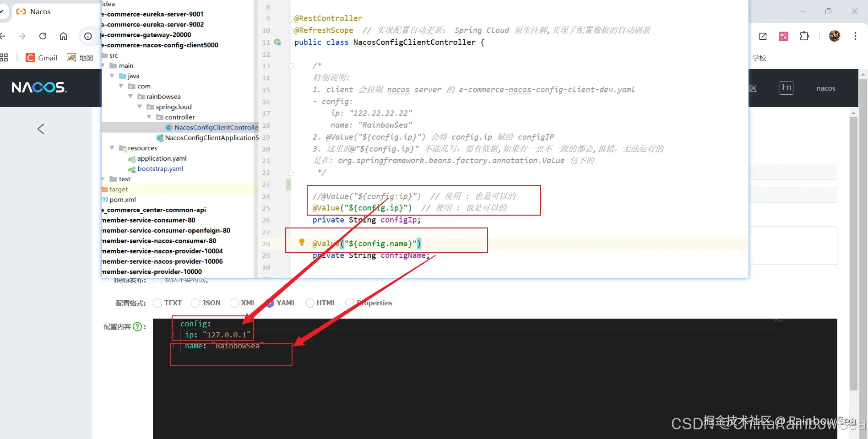
Task: Collapse the resources folder node
Action: 112,148
